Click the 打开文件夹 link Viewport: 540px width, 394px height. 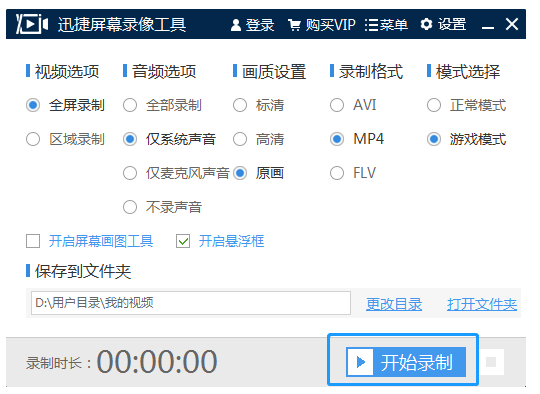tap(482, 304)
